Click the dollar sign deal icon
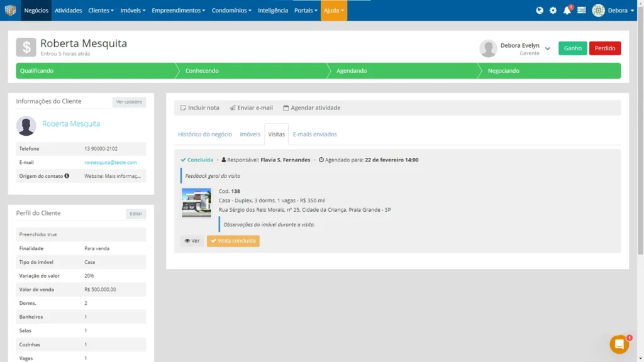This screenshot has width=644, height=362. click(x=26, y=47)
